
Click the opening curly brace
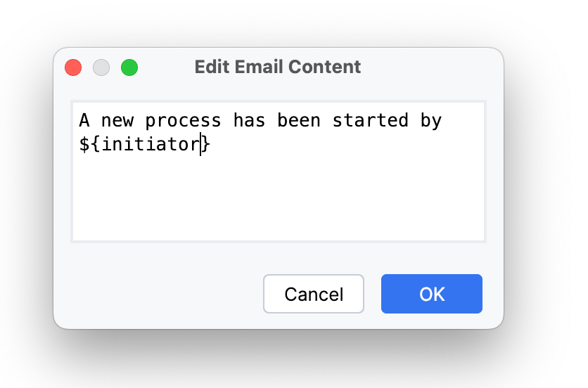tap(96, 145)
